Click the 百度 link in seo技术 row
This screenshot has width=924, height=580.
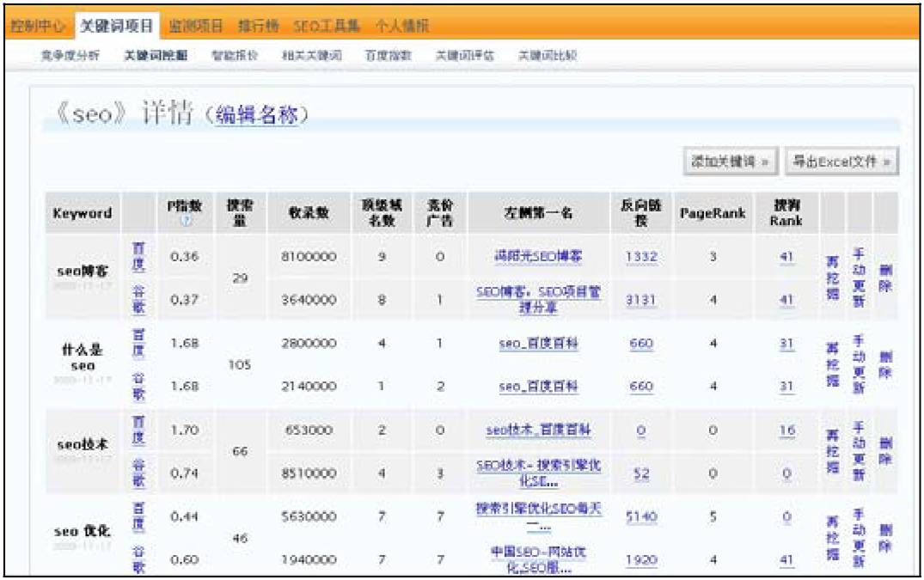click(138, 430)
